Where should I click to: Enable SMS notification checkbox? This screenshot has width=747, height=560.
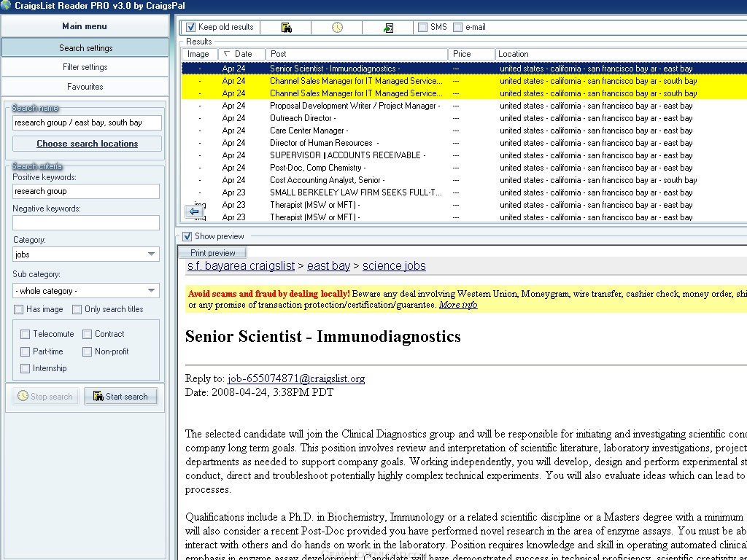[422, 27]
